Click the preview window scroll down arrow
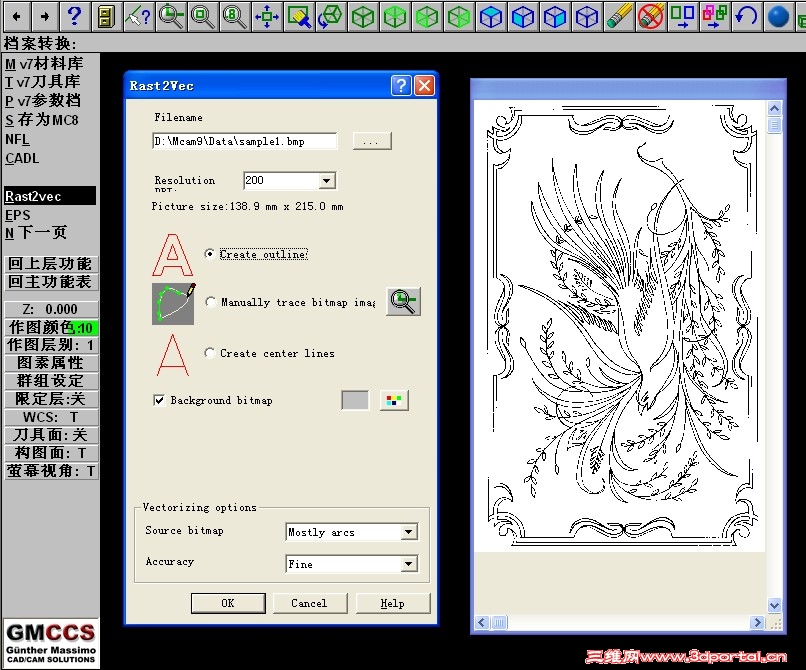806x670 pixels. 775,605
